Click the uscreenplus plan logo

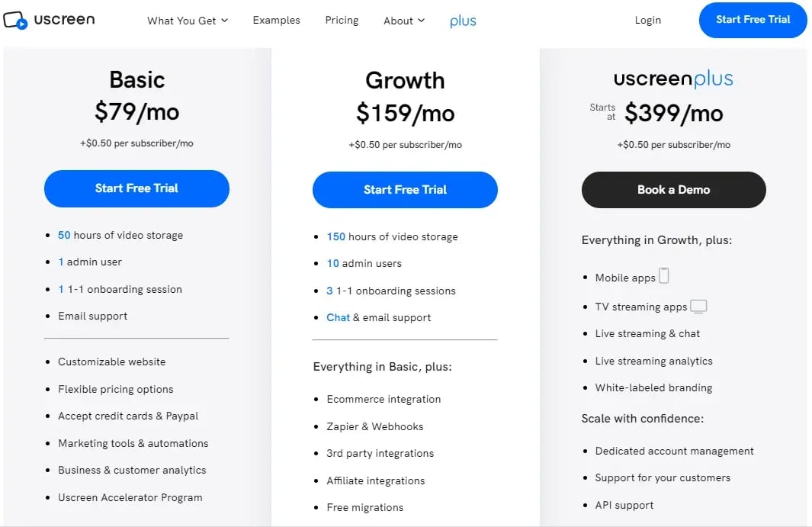pyautogui.click(x=673, y=79)
